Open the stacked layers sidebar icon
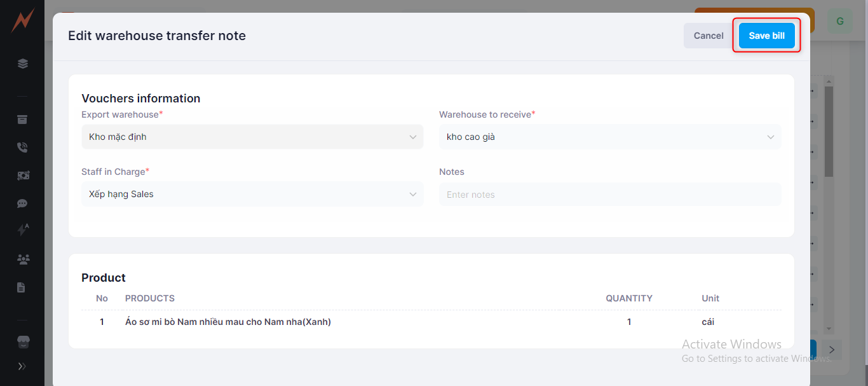Image resolution: width=868 pixels, height=386 pixels. click(x=22, y=64)
